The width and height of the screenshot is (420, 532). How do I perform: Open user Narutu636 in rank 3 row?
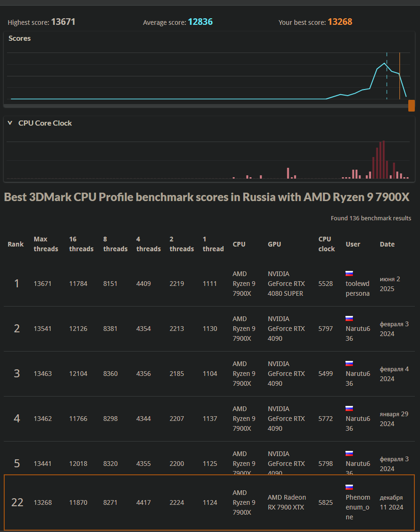[x=358, y=379]
